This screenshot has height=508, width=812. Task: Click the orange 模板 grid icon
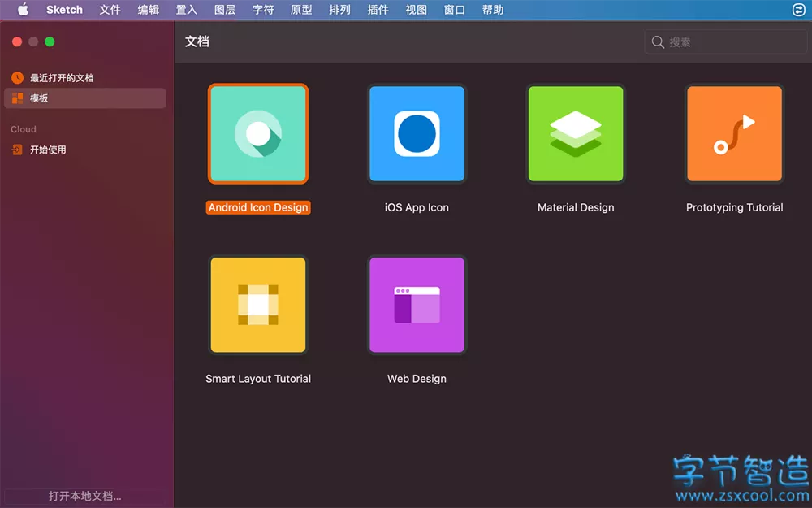point(17,98)
